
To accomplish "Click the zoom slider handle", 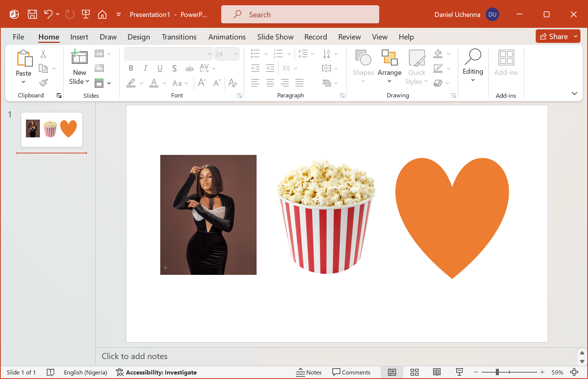I will click(497, 372).
